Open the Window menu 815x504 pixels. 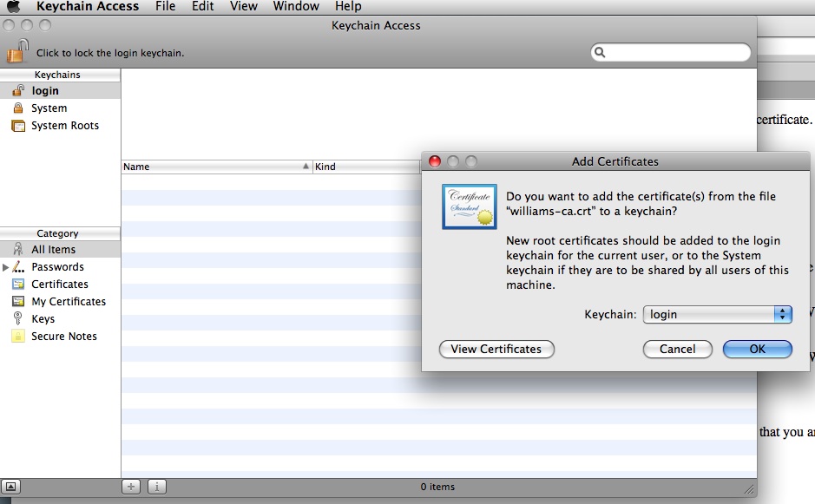tap(296, 6)
